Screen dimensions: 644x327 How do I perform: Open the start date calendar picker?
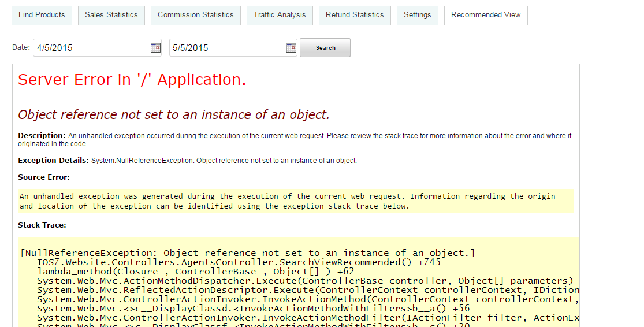point(155,48)
